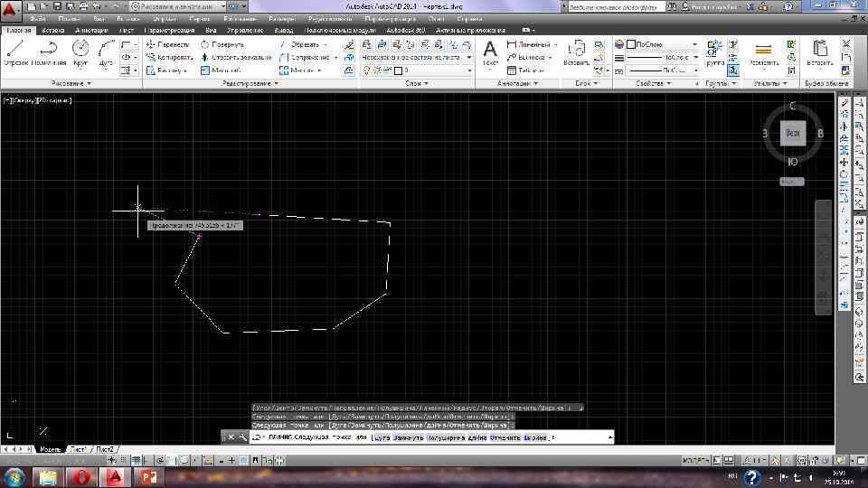The height and width of the screenshot is (488, 868).
Task: Expand the Редактирование panel dropdown
Action: coord(250,83)
